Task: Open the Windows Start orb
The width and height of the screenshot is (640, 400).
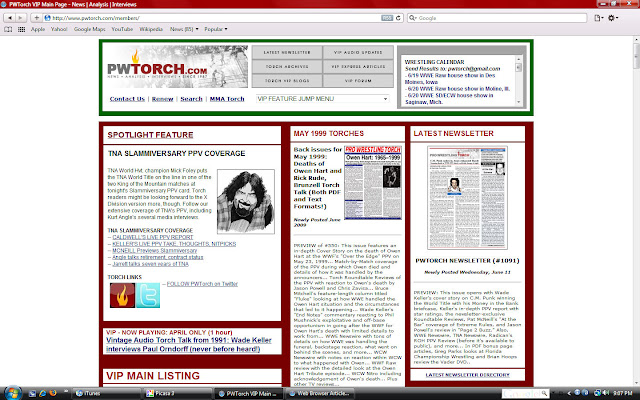Action: [x=13, y=393]
